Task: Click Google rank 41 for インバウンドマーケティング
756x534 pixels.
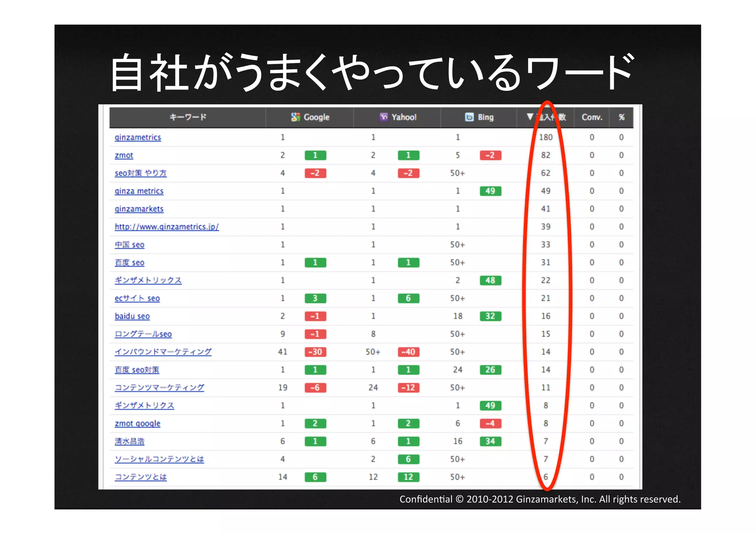Action: 283,352
